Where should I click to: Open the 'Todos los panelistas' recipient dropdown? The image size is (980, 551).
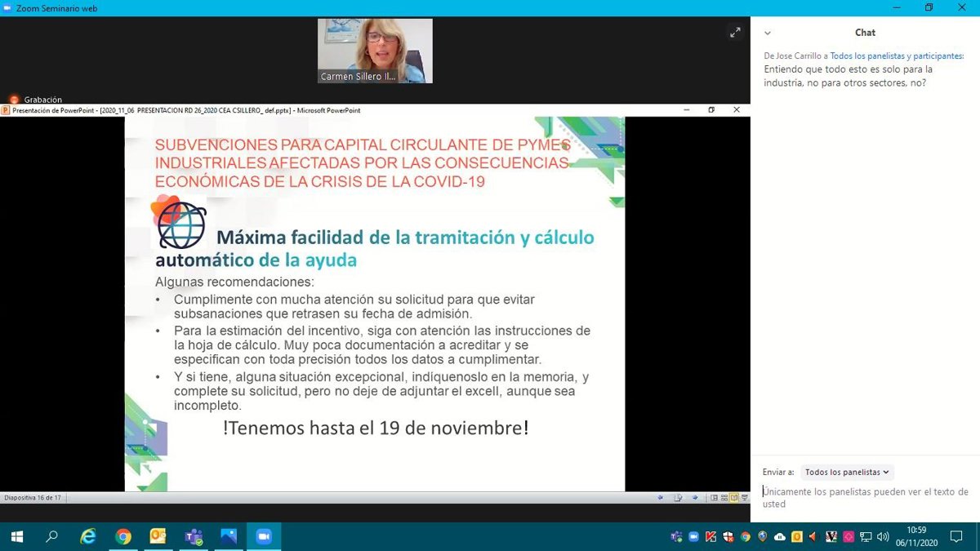[x=848, y=472]
